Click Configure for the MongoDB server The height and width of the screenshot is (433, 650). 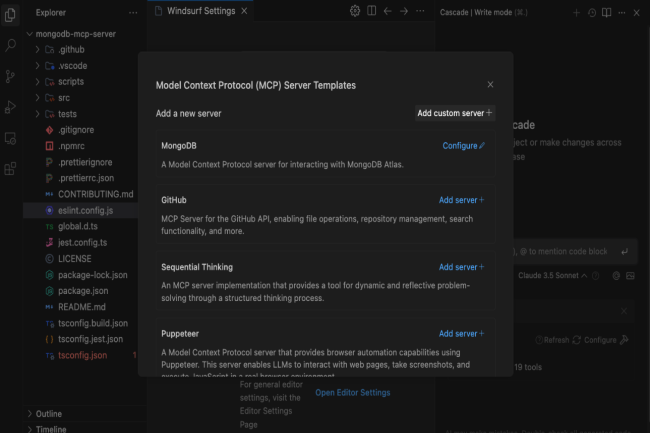click(463, 146)
